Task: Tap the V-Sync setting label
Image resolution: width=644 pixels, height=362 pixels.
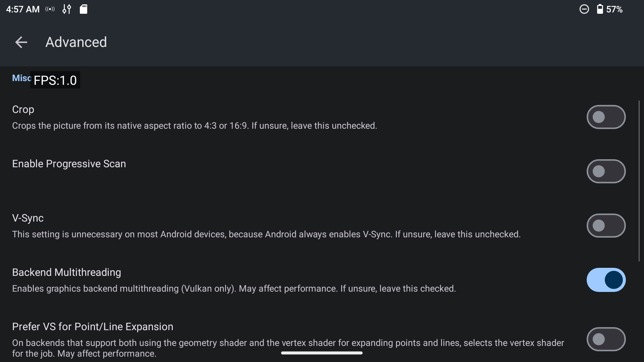Action: click(28, 218)
